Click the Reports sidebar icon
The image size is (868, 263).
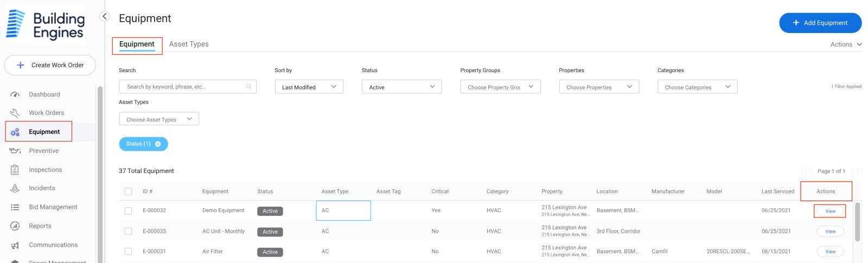pos(15,226)
